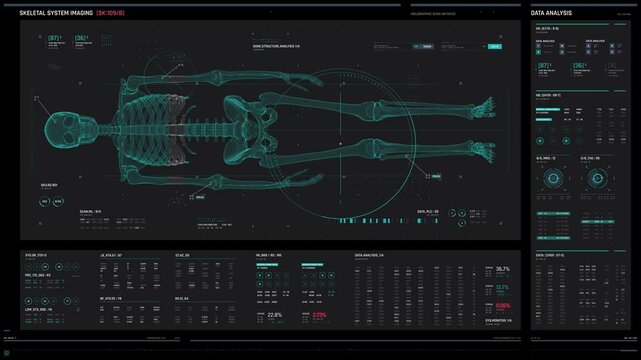Click the callout marker on the upper arm bone
The width and height of the screenshot is (641, 360).
point(180,65)
